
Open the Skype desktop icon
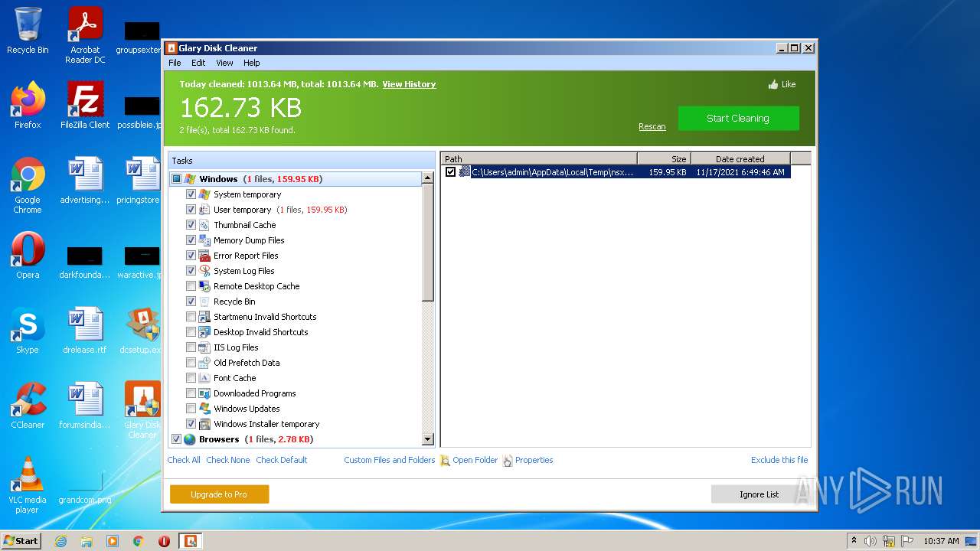[x=28, y=331]
